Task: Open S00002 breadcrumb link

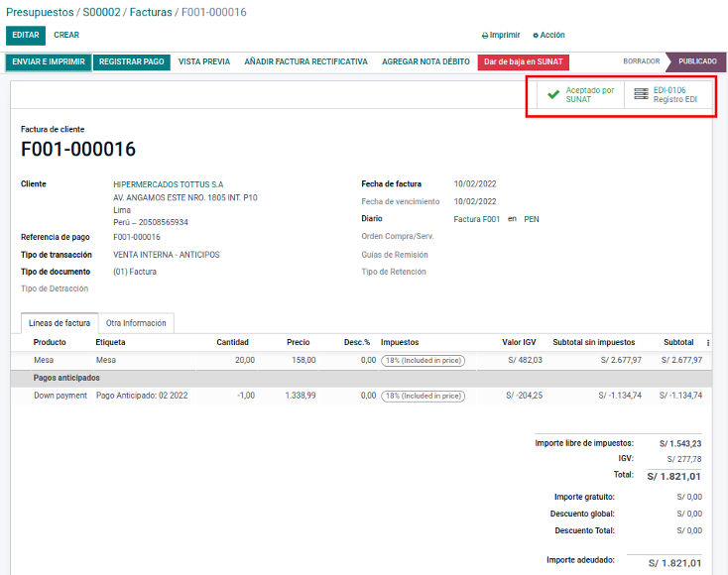Action: 102,12
